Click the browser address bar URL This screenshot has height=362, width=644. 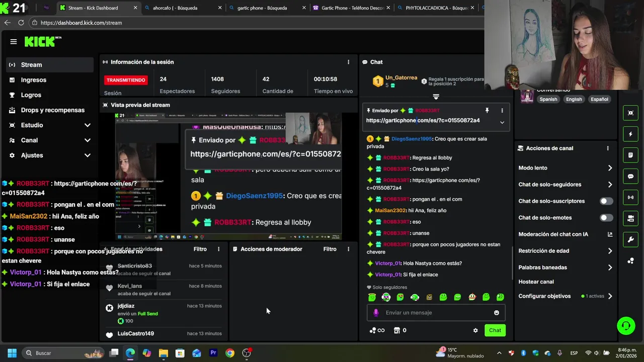click(81, 23)
